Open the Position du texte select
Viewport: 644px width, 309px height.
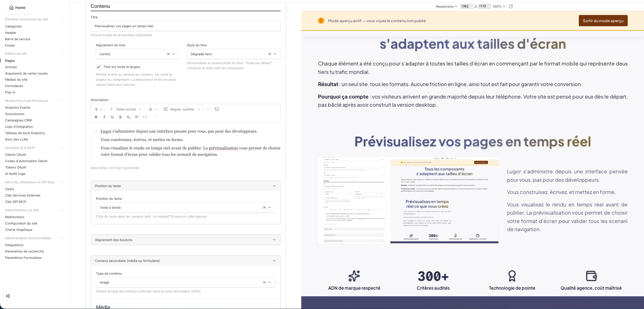pos(185,207)
